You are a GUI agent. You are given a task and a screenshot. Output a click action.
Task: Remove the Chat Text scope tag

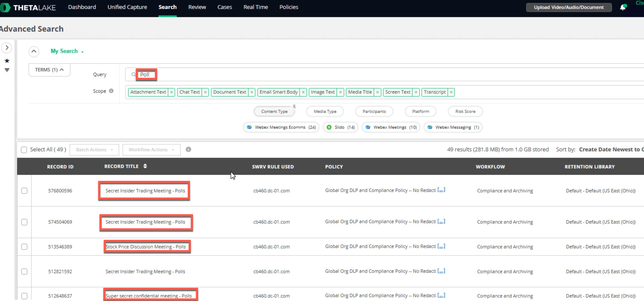pyautogui.click(x=205, y=92)
